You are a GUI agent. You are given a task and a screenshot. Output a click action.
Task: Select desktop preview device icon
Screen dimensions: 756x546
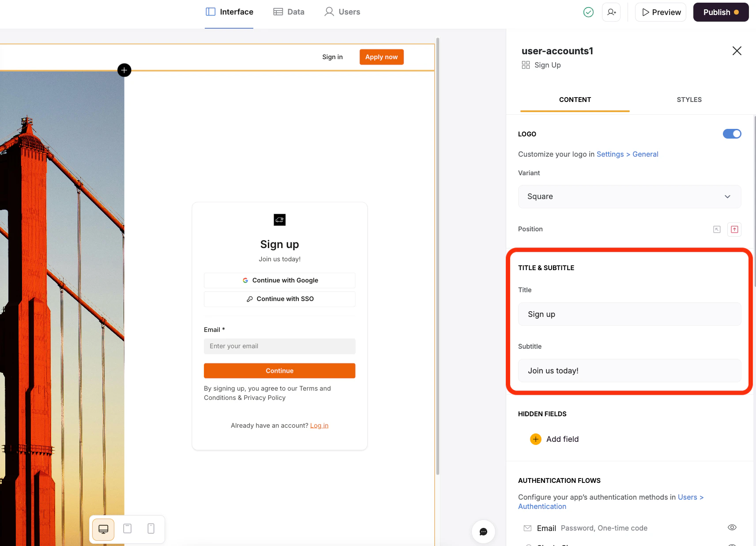[x=103, y=529]
